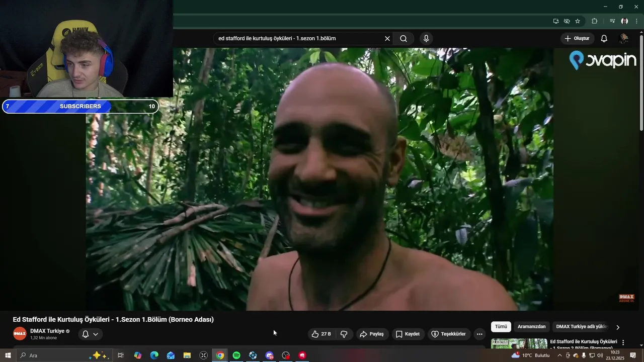Switch to Google Chrome taskbar icon

click(x=220, y=355)
